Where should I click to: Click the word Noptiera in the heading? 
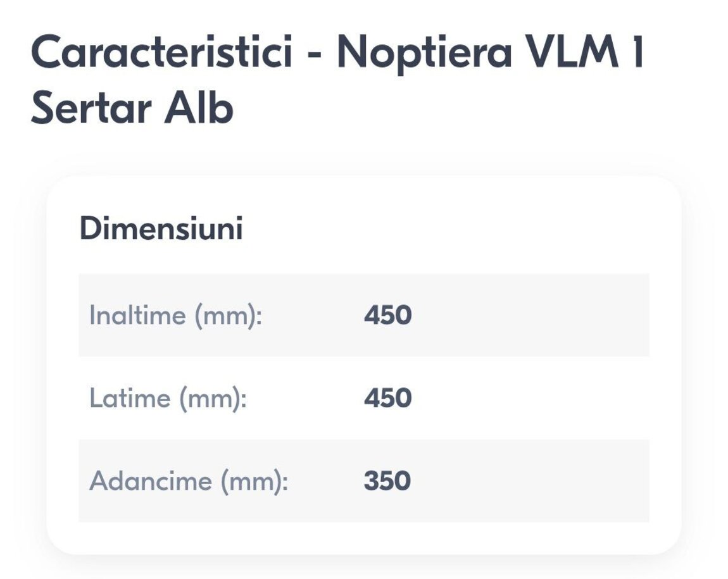[x=424, y=53]
